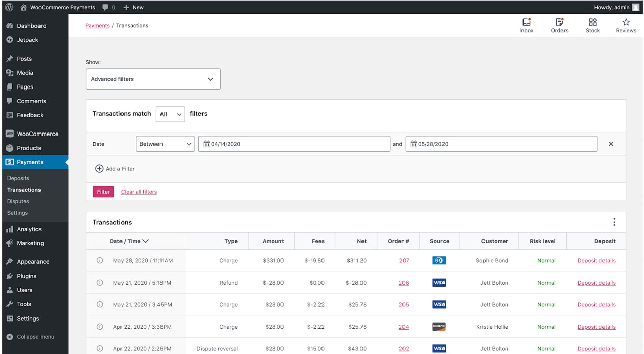Open Deposits in Payments submenu
The height and width of the screenshot is (354, 644).
(18, 178)
